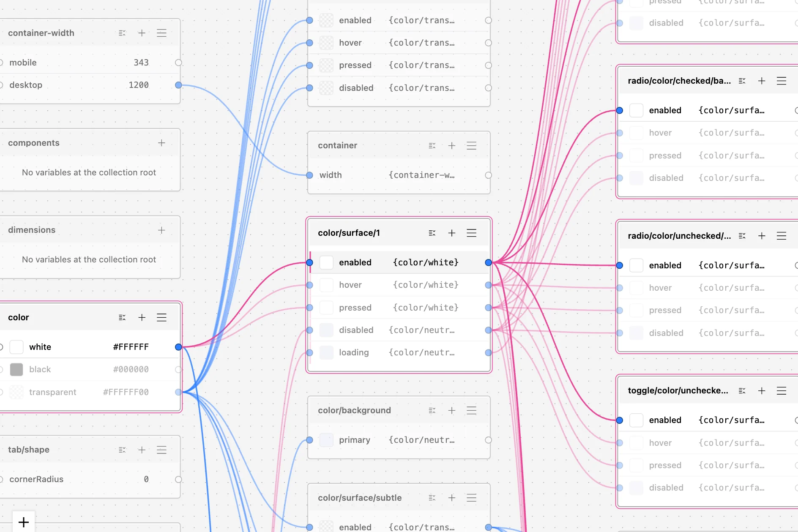Select the mobile 343 value

point(141,63)
